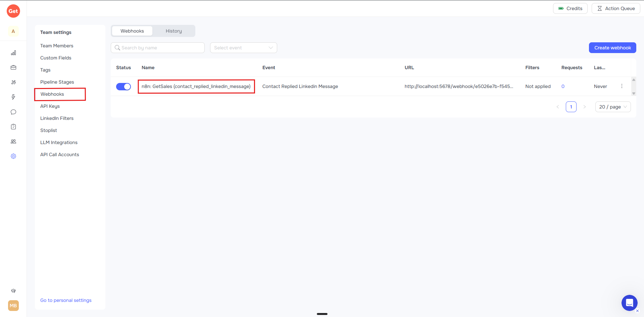Open the lightning bolt automation icon
Screen dimensions: 644x317
coord(13,97)
